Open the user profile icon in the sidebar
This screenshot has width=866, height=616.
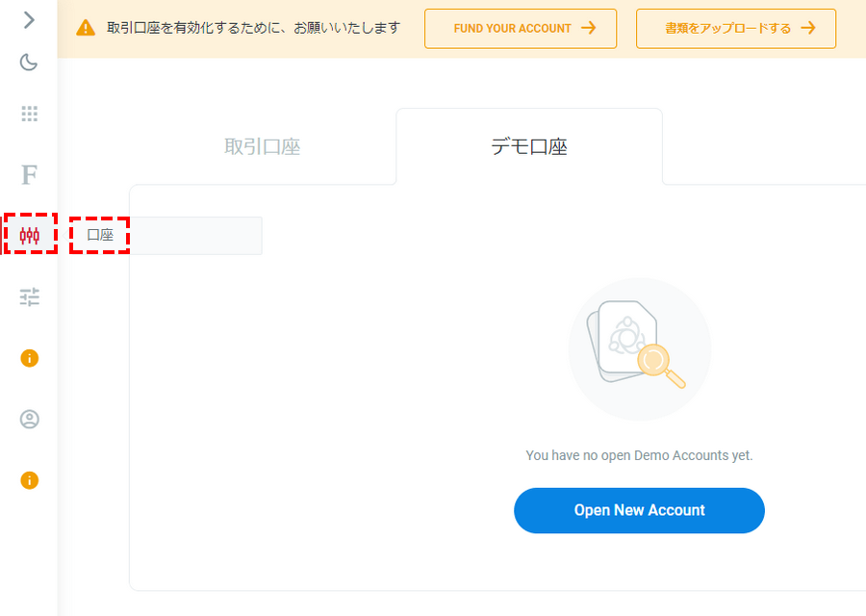pyautogui.click(x=29, y=420)
